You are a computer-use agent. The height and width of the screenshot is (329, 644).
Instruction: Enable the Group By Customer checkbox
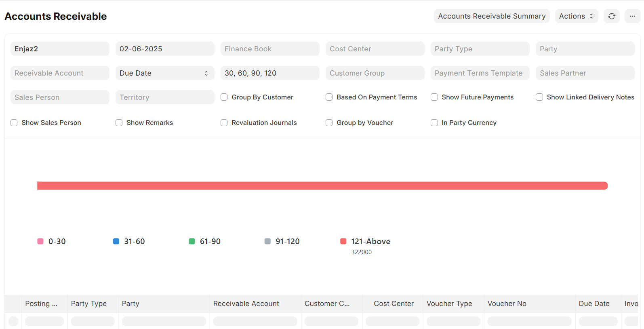click(x=224, y=97)
